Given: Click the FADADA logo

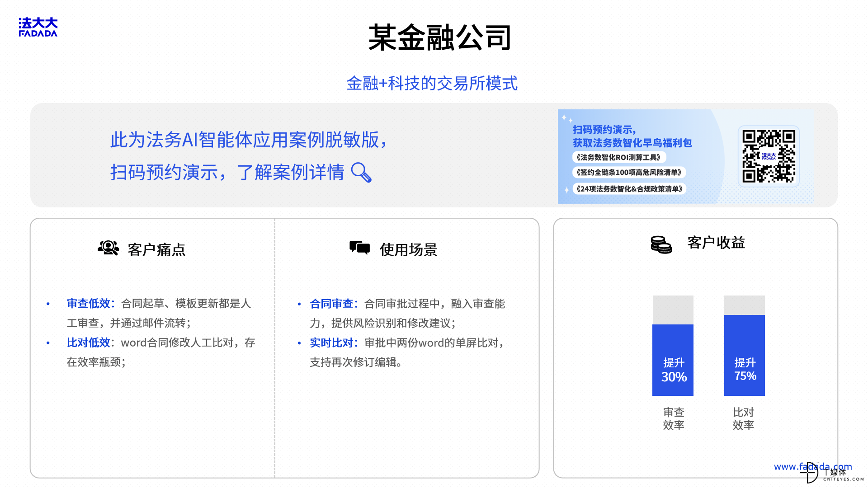Looking at the screenshot, I should click(38, 27).
